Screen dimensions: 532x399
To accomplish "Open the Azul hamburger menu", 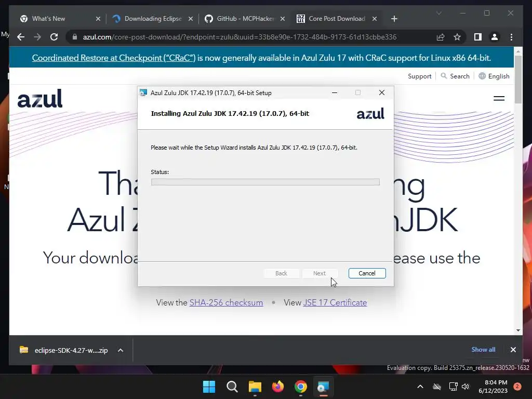I will pyautogui.click(x=499, y=98).
